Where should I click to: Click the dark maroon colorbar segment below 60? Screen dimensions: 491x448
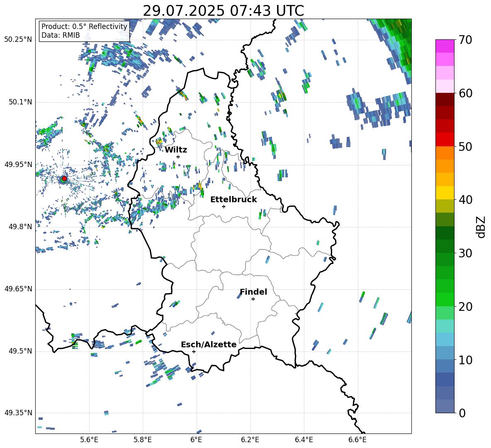445,99
